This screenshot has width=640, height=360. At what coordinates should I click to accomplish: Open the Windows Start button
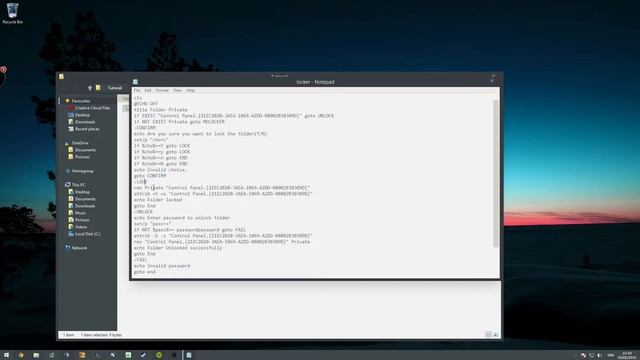click(6, 355)
